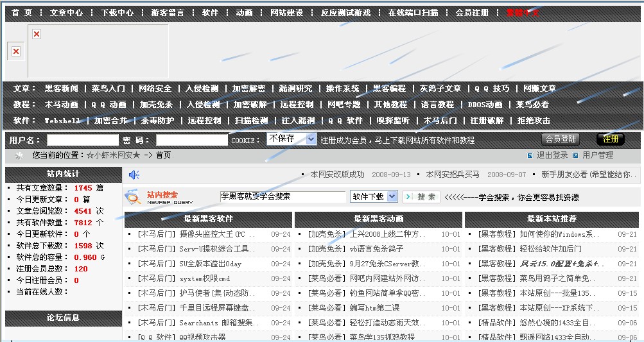Image resolution: width=644 pixels, height=342 pixels.
Task: Click the magnifier site search logo
Action: coord(133,197)
